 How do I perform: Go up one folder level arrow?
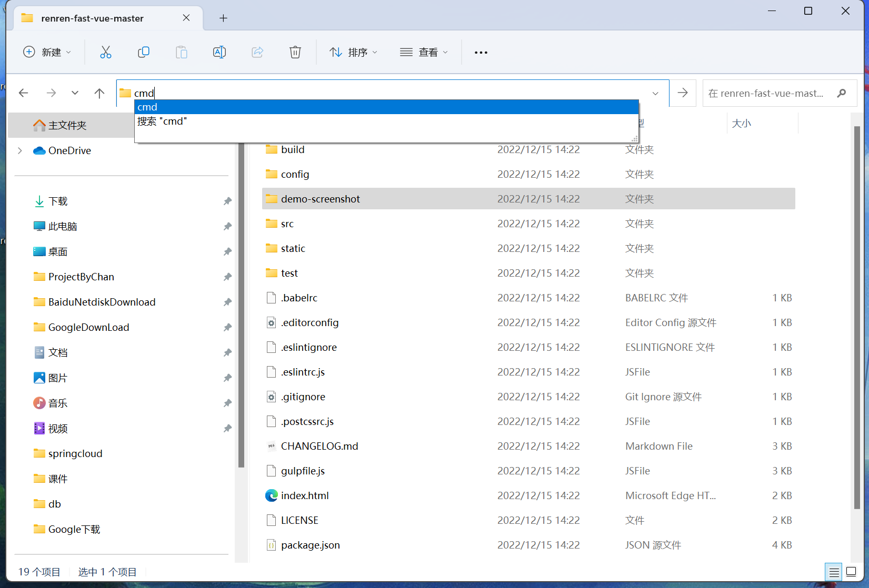(99, 93)
